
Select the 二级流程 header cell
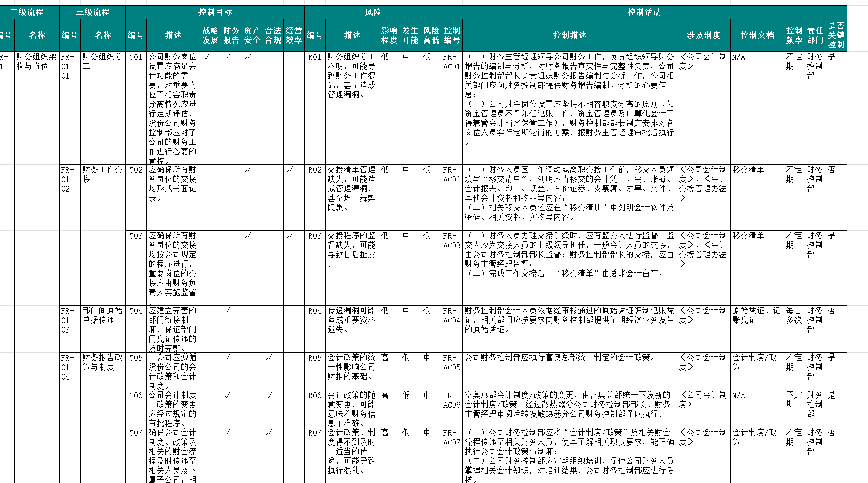[x=29, y=12]
